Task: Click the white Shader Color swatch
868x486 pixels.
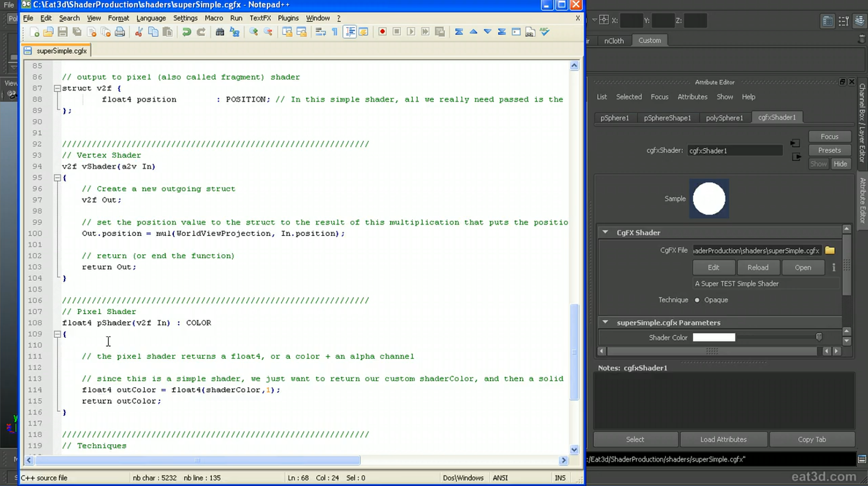Action: point(714,338)
